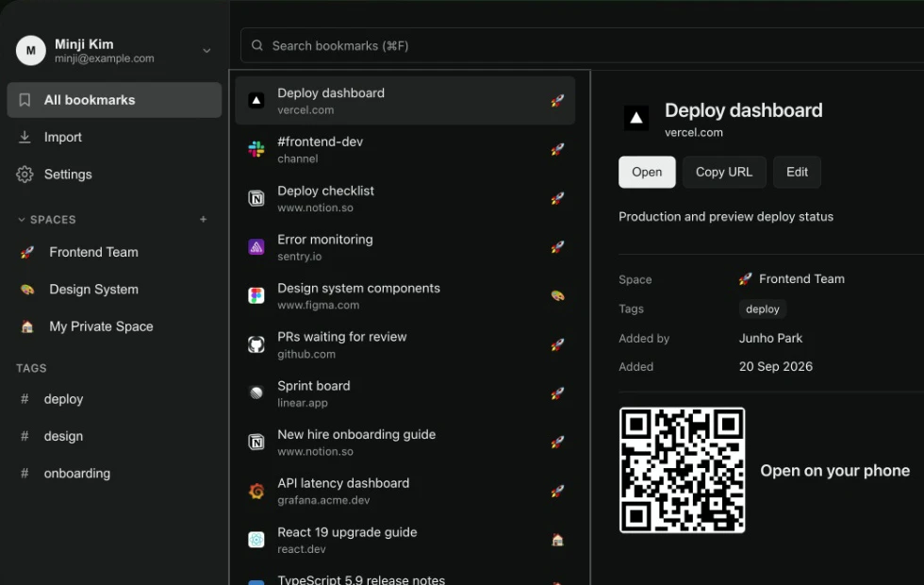Screen dimensions: 924x585
Task: Open My Private Space
Action: tap(114, 326)
